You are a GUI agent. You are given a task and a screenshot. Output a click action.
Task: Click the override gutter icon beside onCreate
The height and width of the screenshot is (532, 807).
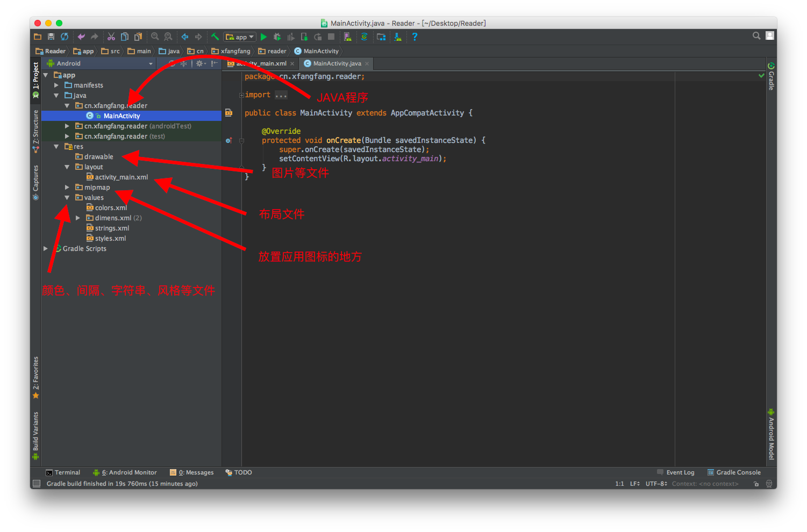(228, 140)
